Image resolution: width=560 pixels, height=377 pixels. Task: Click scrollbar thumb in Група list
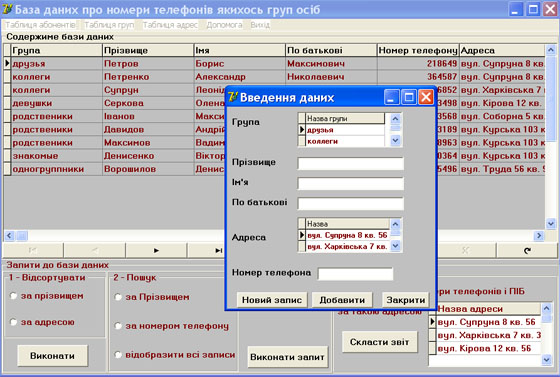(395, 128)
